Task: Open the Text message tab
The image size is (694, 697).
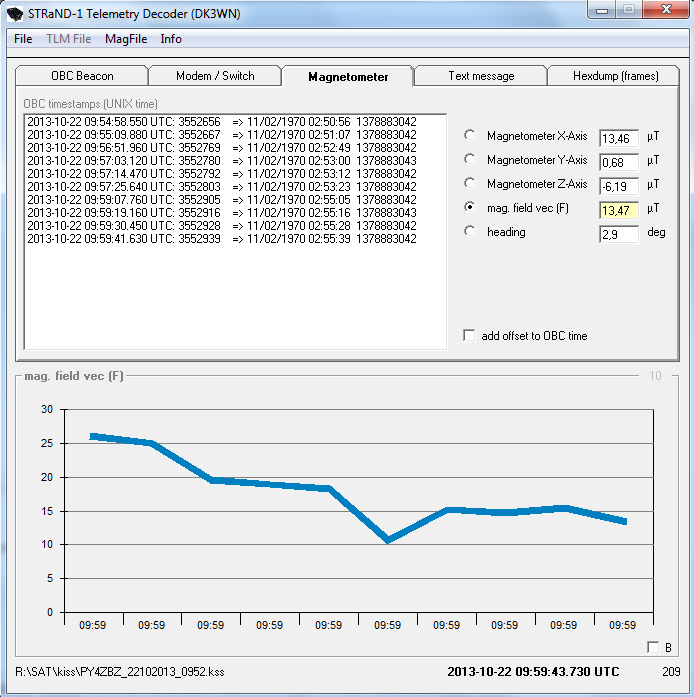Action: [481, 76]
